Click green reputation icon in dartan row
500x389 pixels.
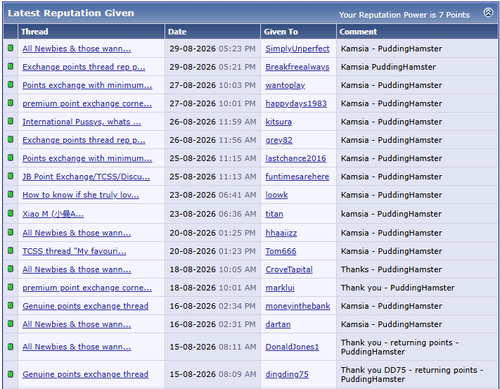pos(11,324)
